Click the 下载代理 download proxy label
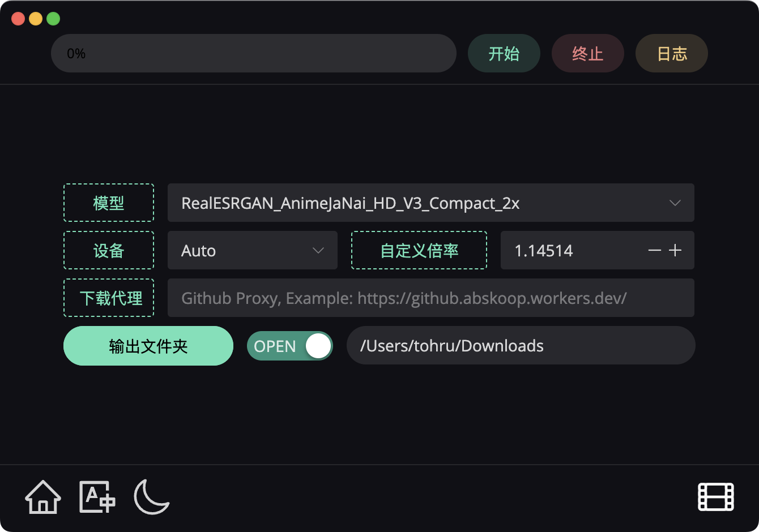This screenshot has width=759, height=532. tap(109, 298)
